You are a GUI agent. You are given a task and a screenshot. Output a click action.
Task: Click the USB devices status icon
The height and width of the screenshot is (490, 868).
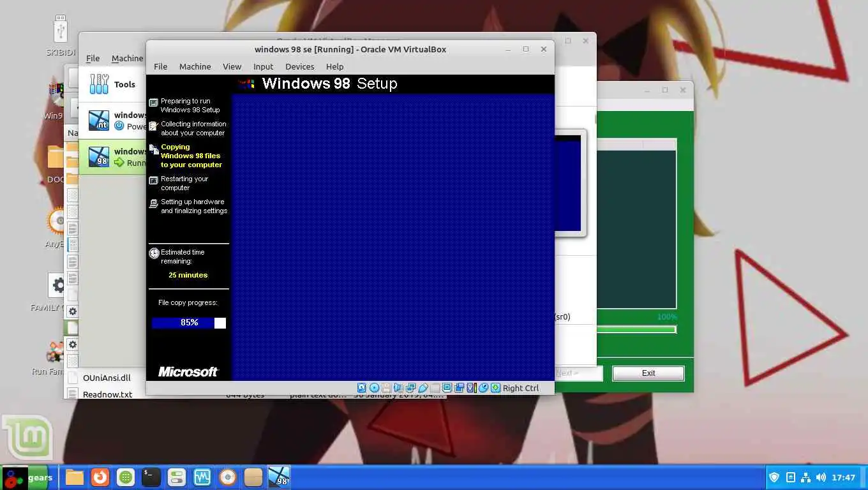pyautogui.click(x=423, y=388)
